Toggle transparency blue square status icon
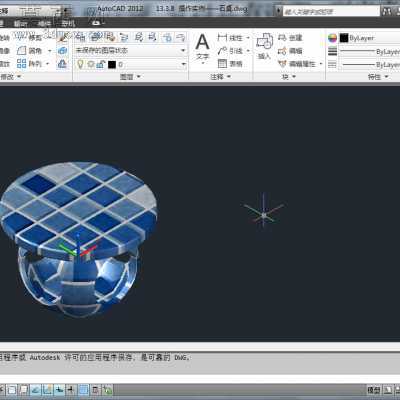Screen dimensions: 400x400 click(83, 390)
